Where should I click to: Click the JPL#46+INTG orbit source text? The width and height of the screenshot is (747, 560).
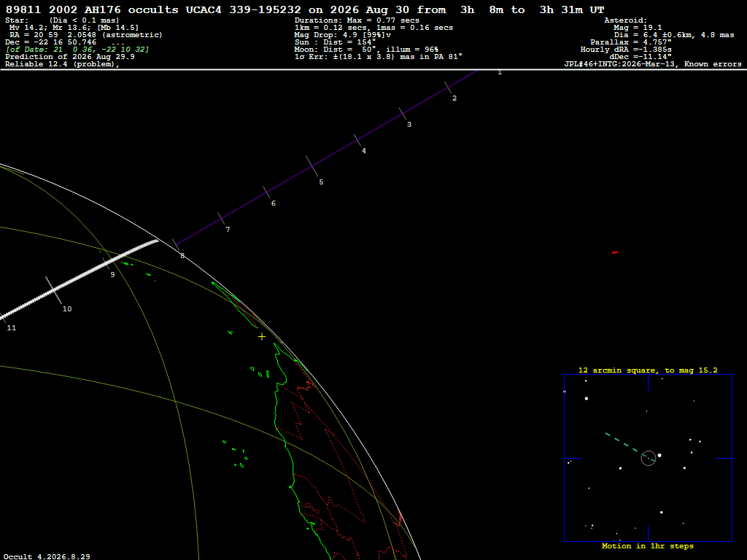[x=653, y=64]
